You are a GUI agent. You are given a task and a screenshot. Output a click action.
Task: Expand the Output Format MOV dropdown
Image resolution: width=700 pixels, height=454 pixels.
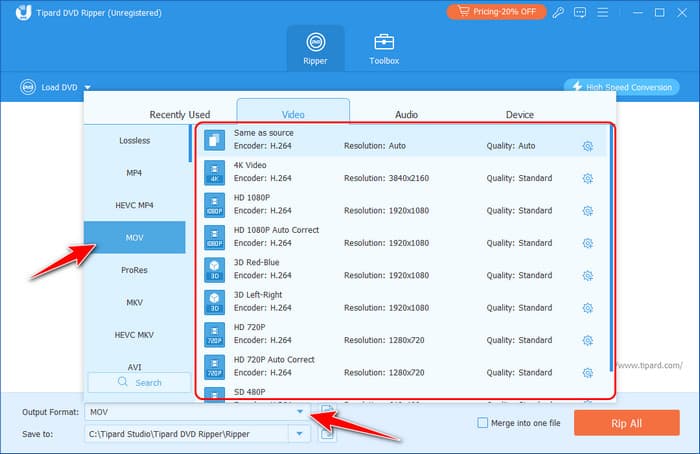click(300, 412)
